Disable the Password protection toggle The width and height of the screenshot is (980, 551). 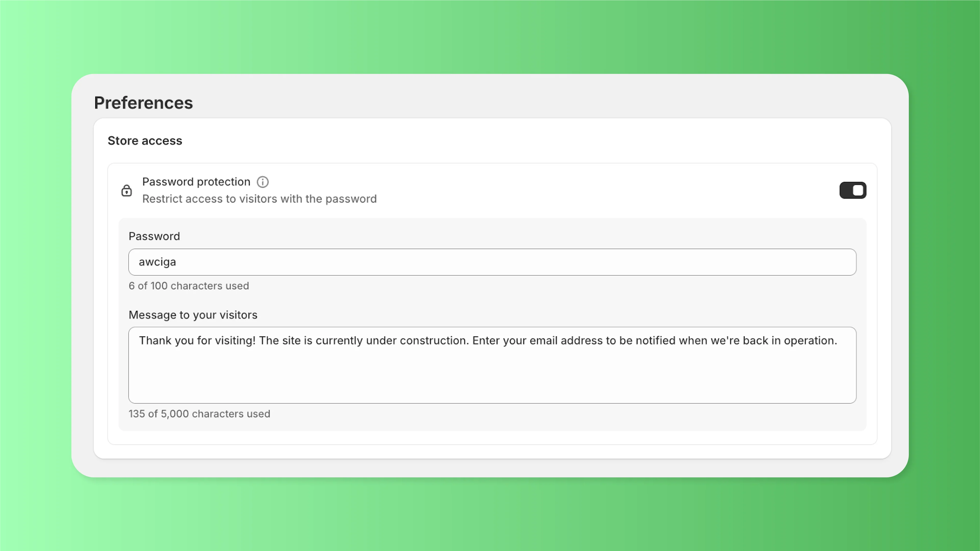tap(853, 190)
